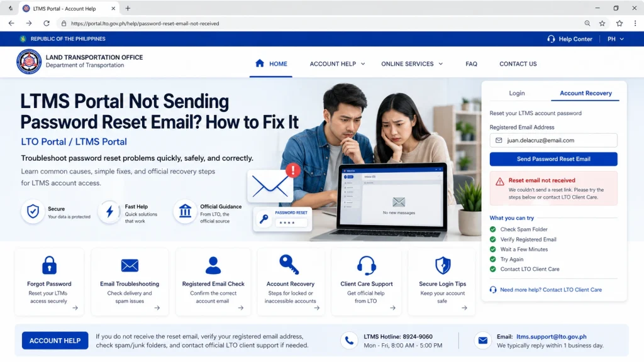Image resolution: width=644 pixels, height=362 pixels.
Task: Reload the page with the refresh icon
Action: (47, 23)
